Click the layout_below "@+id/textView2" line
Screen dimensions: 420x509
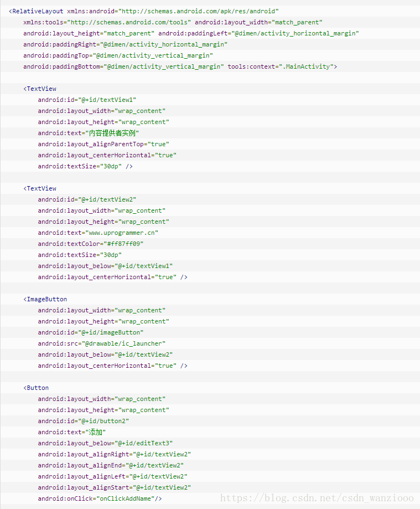point(105,354)
